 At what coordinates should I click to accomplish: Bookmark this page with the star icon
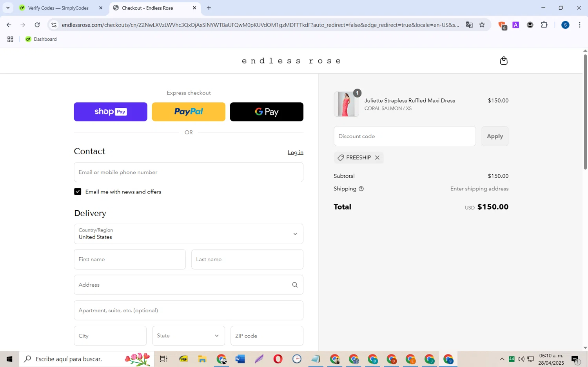click(x=482, y=25)
